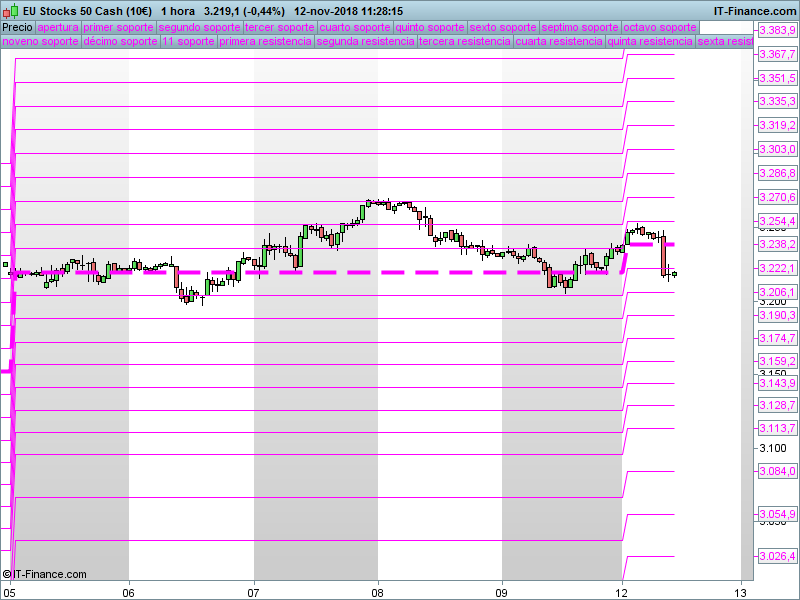Select the 'Precio' legend label
Image resolution: width=800 pixels, height=600 pixels.
point(17,27)
